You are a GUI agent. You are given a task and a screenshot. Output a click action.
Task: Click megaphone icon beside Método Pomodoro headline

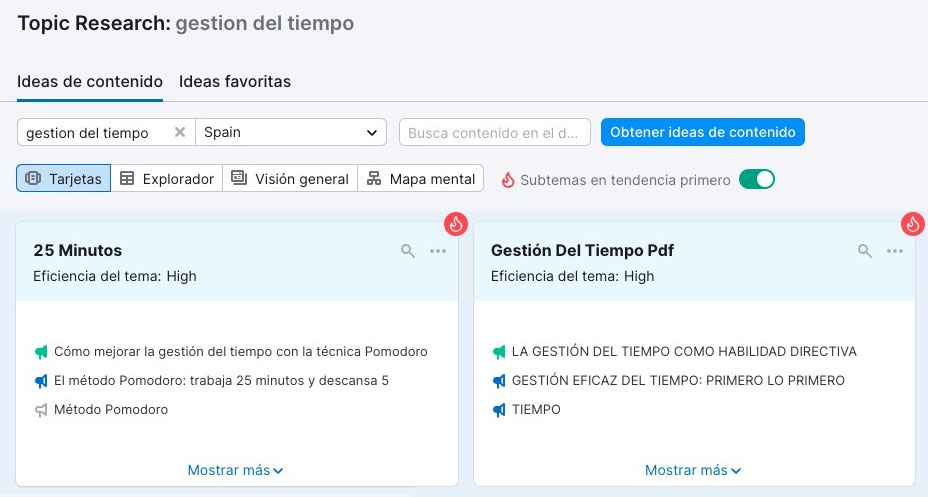(x=41, y=410)
